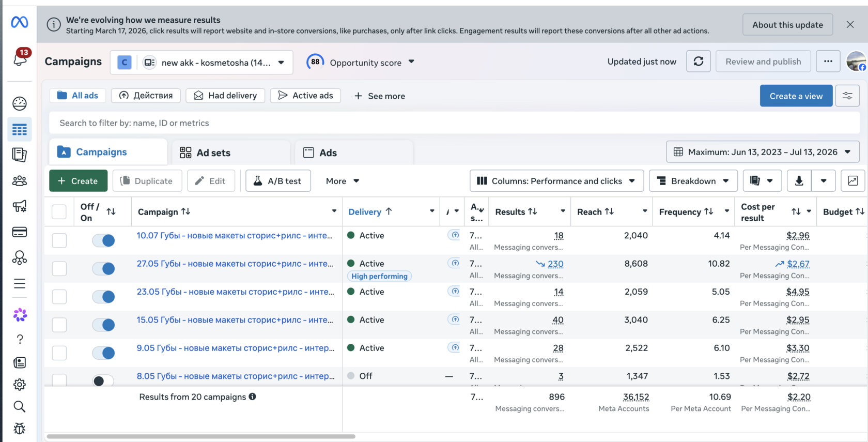868x442 pixels.
Task: Select the Had delivery view tab
Action: click(x=225, y=96)
